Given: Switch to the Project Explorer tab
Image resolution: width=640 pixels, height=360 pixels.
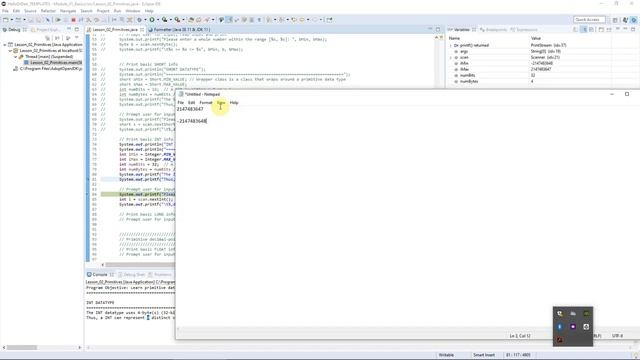Looking at the screenshot, I should 45,30.
